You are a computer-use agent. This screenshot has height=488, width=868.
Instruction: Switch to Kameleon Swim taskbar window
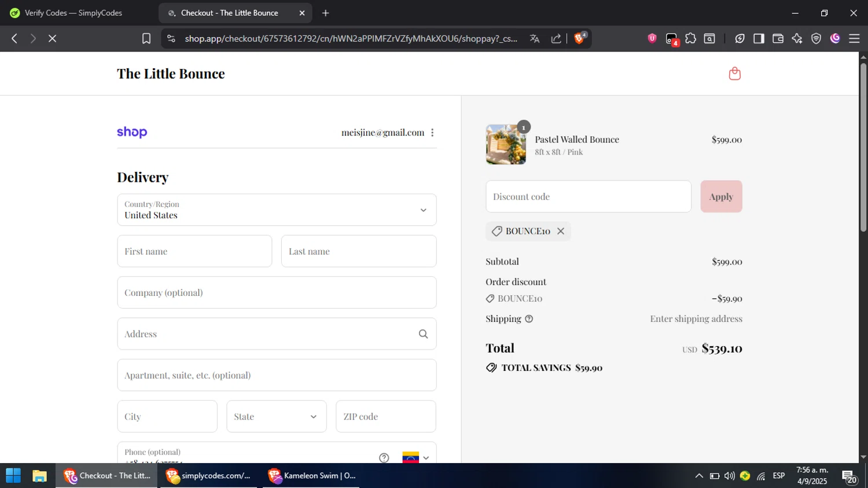pyautogui.click(x=311, y=476)
